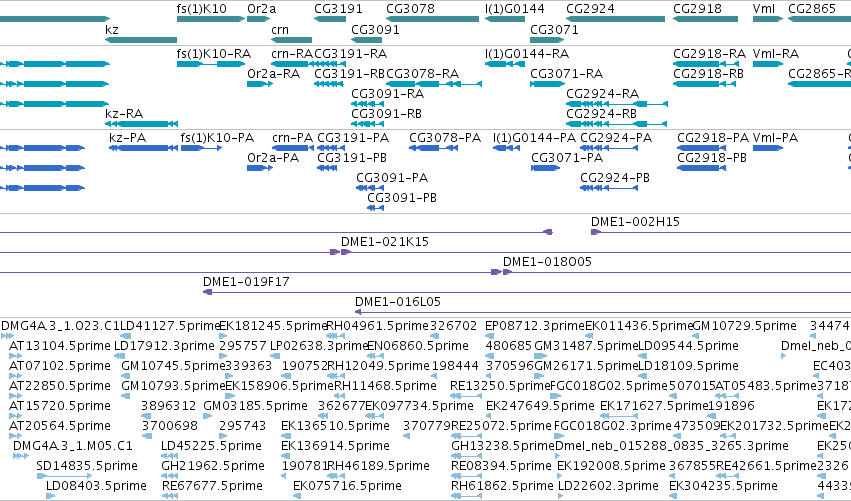851x501 pixels.
Task: Click EST EK075716.5prime label
Action: point(347,486)
